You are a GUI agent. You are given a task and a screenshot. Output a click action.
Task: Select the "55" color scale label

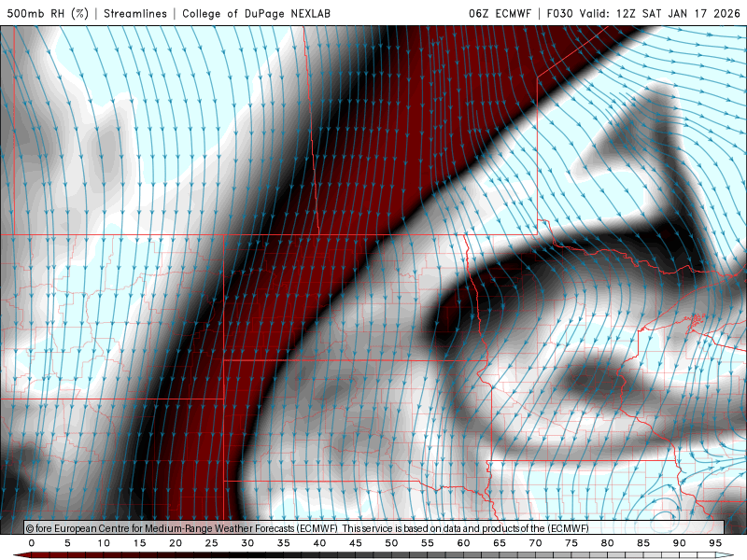click(x=428, y=543)
